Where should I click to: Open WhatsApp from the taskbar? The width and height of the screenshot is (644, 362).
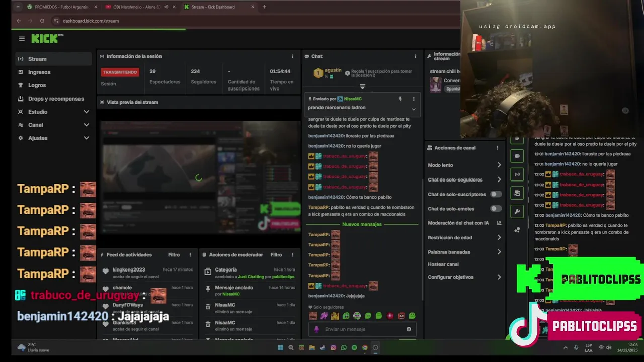click(344, 347)
